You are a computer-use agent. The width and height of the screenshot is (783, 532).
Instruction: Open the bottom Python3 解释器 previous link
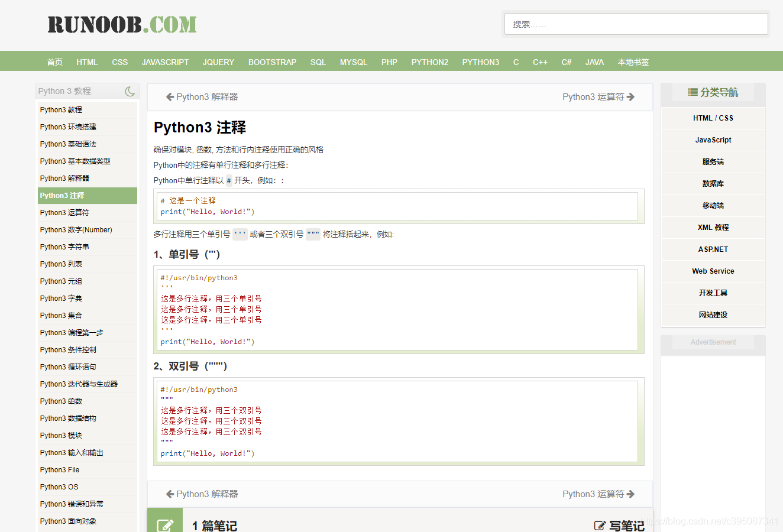202,494
